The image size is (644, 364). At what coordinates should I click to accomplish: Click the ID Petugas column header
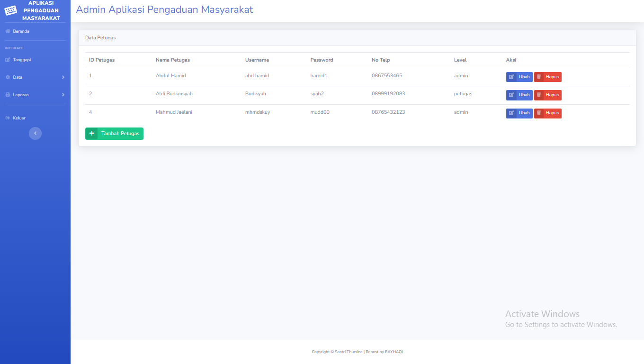pyautogui.click(x=102, y=60)
